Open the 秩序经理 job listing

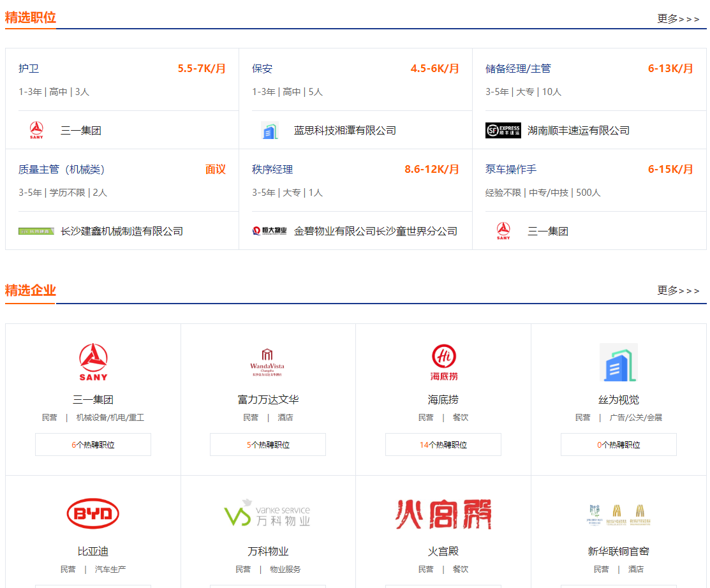[272, 169]
